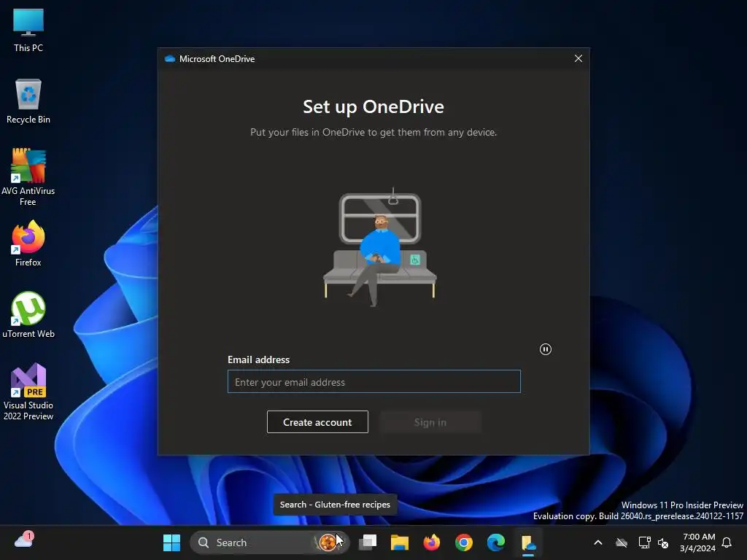This screenshot has height=560, width=747.
Task: Launch AVG AntiVirus Free shortcut
Action: tap(28, 176)
